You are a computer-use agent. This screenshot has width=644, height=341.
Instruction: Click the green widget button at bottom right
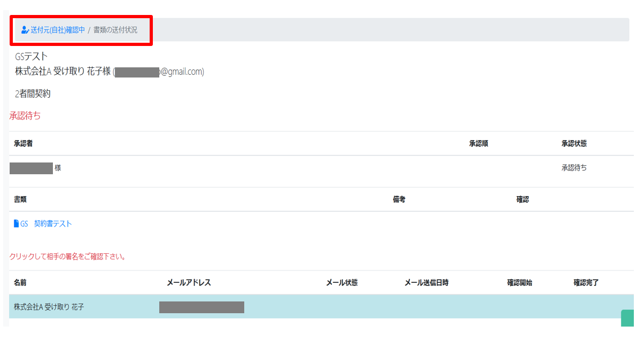(x=627, y=318)
